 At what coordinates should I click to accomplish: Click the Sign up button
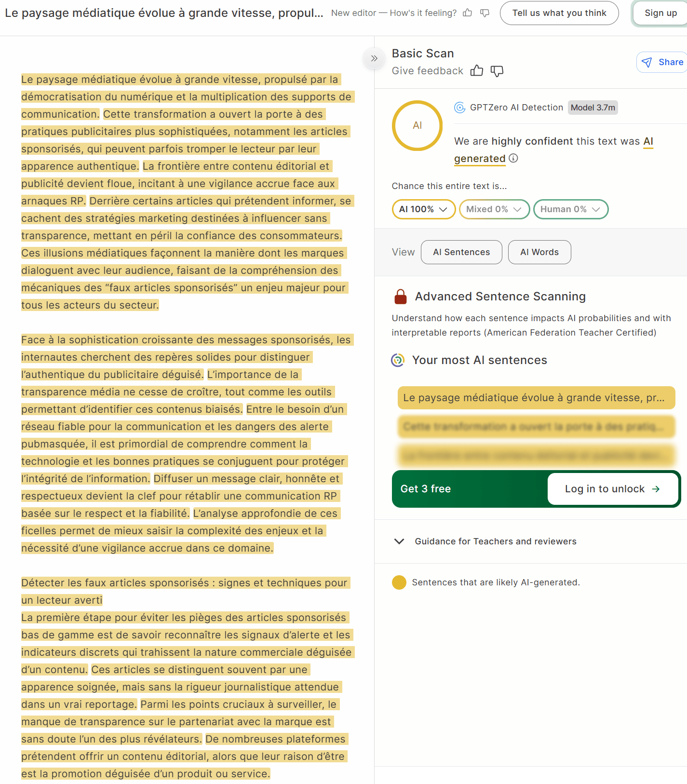[660, 13]
